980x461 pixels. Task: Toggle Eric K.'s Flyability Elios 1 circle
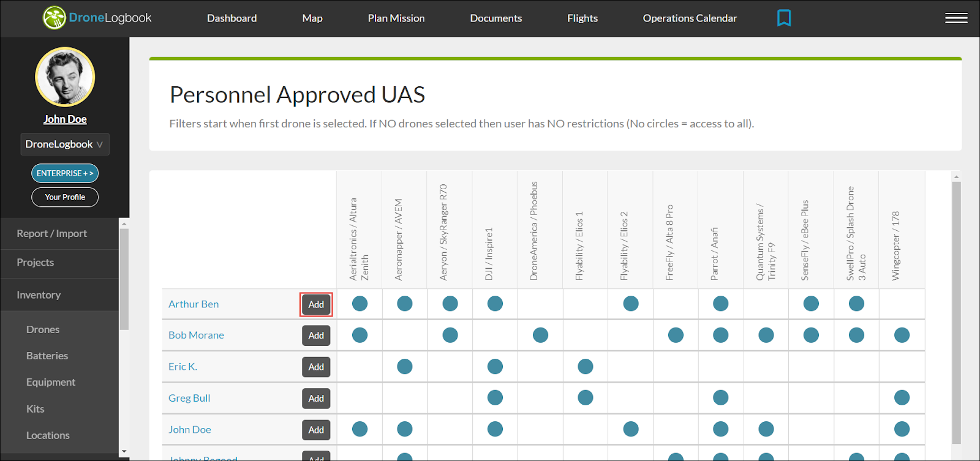586,367
